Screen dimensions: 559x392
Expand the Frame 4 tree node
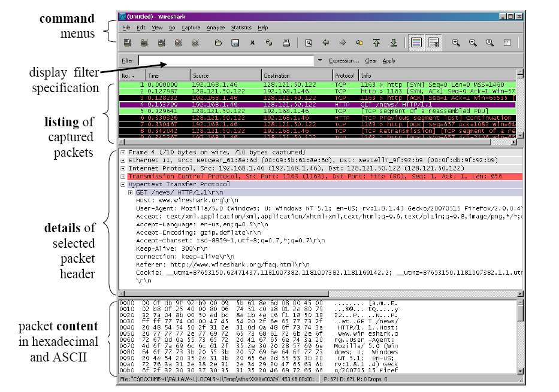pyautogui.click(x=123, y=152)
